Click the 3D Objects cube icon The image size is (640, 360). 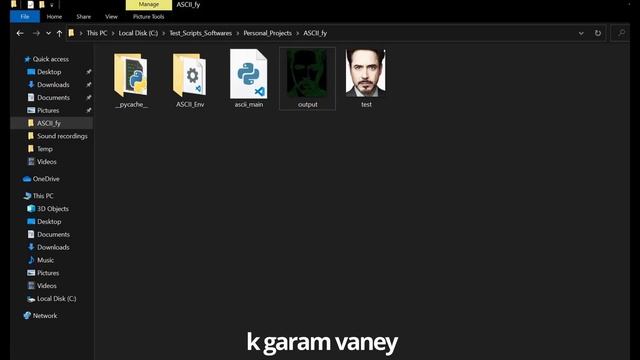tap(31, 209)
